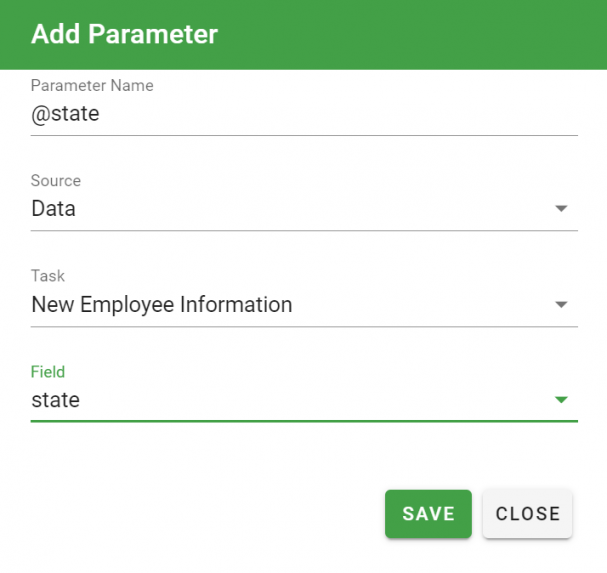This screenshot has height=573, width=607.
Task: Click the Source dropdown arrow icon
Action: (x=561, y=209)
